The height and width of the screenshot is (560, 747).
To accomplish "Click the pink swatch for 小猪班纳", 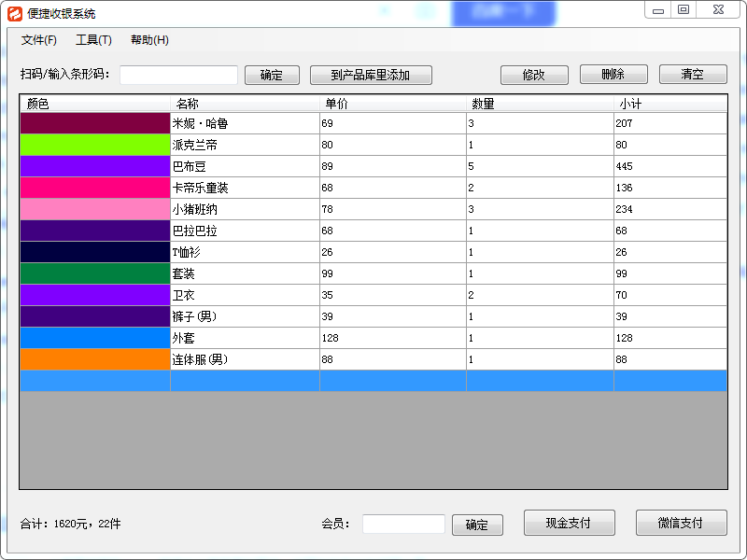I will [94, 209].
